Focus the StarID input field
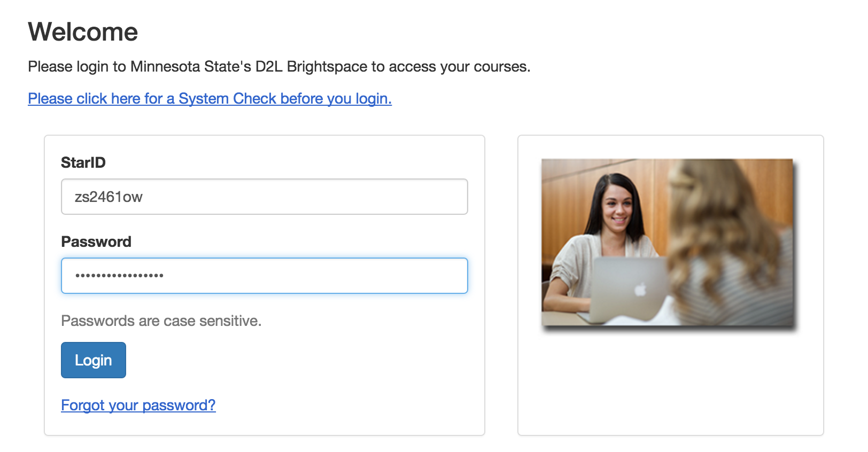 coord(264,197)
